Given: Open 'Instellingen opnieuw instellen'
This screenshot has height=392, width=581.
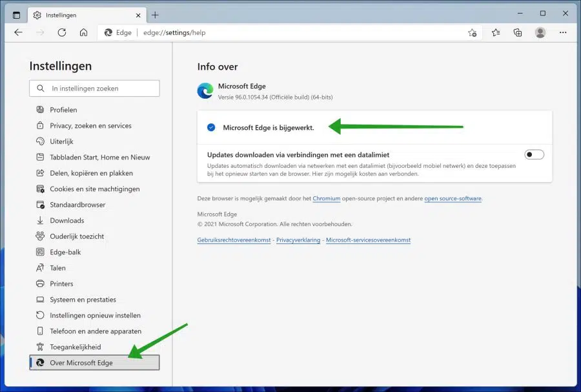Looking at the screenshot, I should tap(94, 315).
